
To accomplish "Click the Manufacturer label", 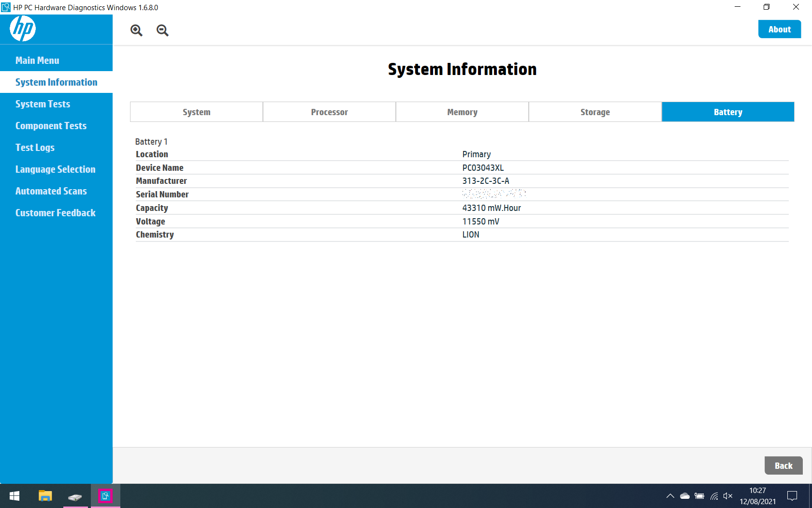I will click(x=161, y=181).
